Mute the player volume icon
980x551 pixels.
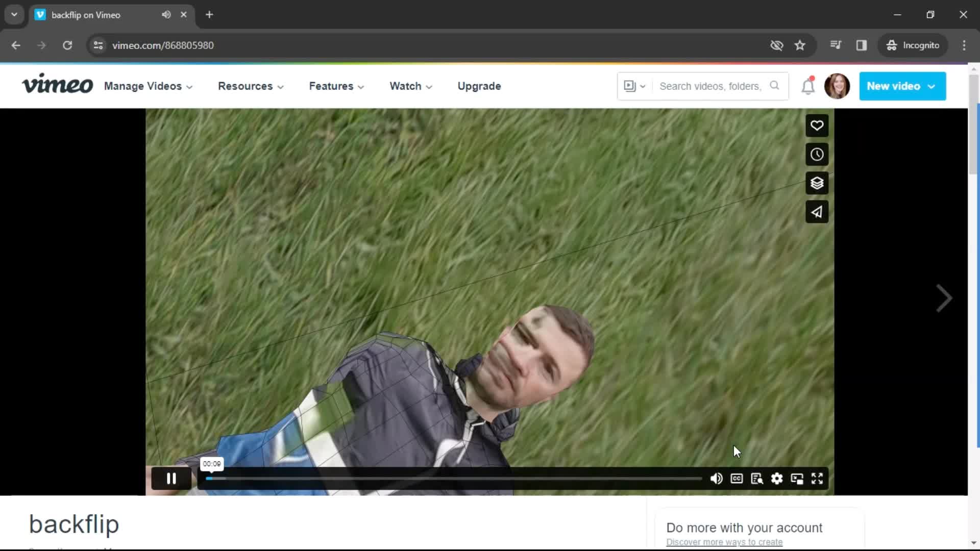pyautogui.click(x=716, y=479)
